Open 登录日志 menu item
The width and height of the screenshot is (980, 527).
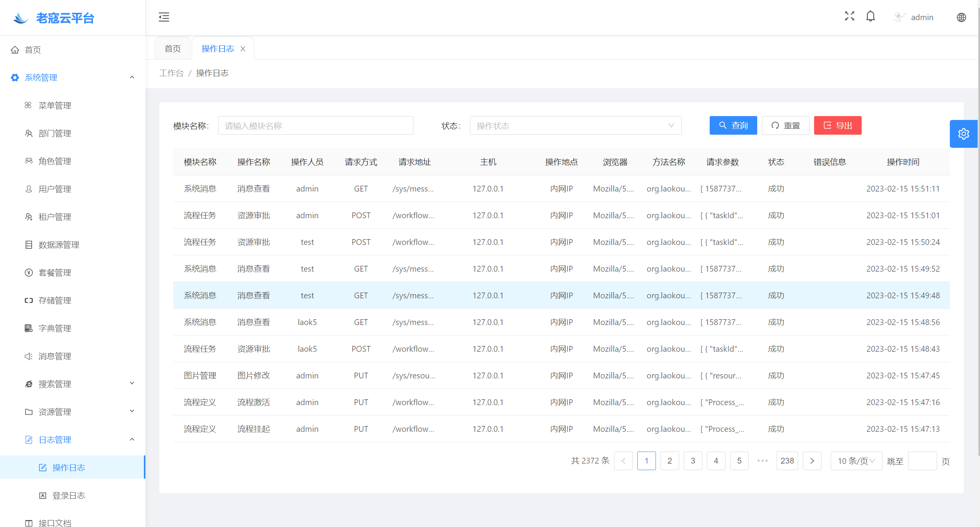point(68,496)
